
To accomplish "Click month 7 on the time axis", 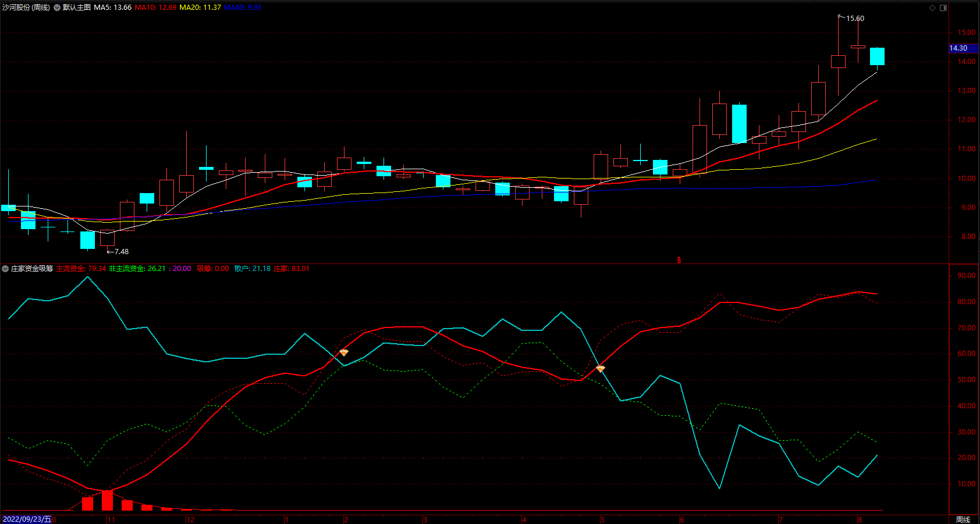I will click(780, 519).
